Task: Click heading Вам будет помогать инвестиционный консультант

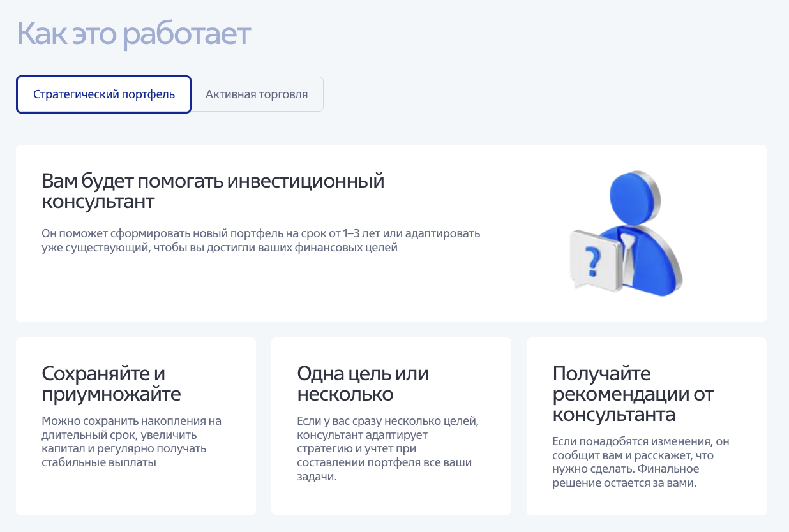Action: tap(213, 191)
